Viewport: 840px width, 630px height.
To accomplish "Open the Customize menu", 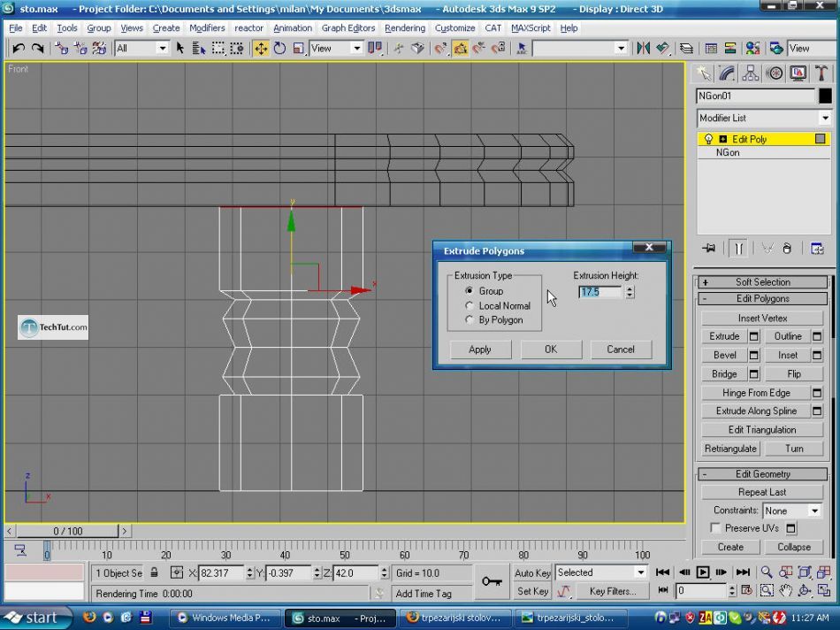I will (x=454, y=28).
